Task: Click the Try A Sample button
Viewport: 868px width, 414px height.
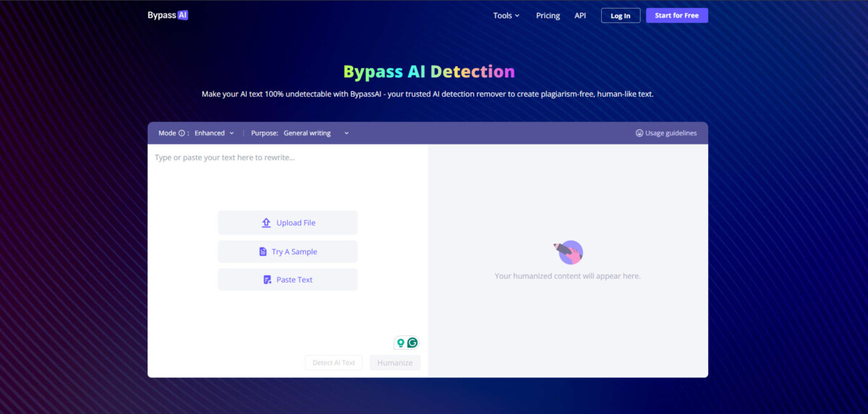Action: point(288,251)
